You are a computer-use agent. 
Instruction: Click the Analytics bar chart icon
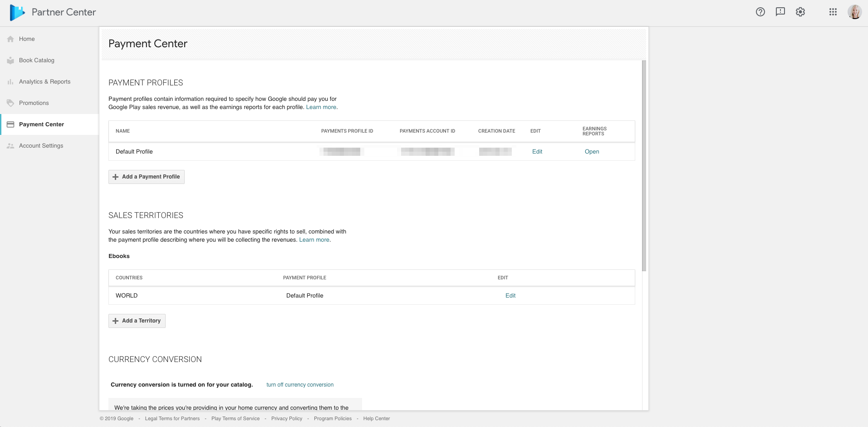10,82
